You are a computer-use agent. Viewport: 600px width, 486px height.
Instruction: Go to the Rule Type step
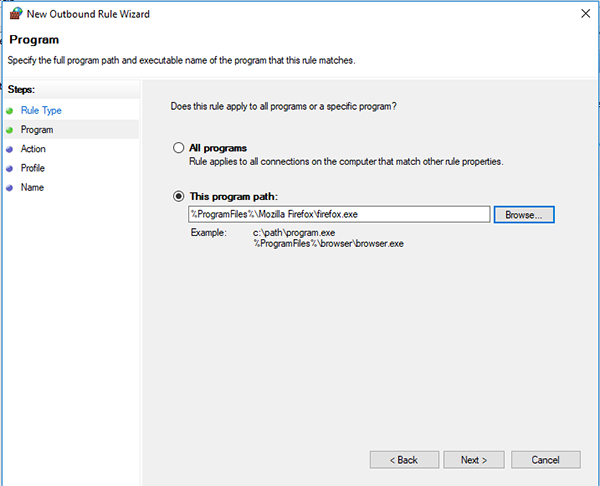pos(41,111)
